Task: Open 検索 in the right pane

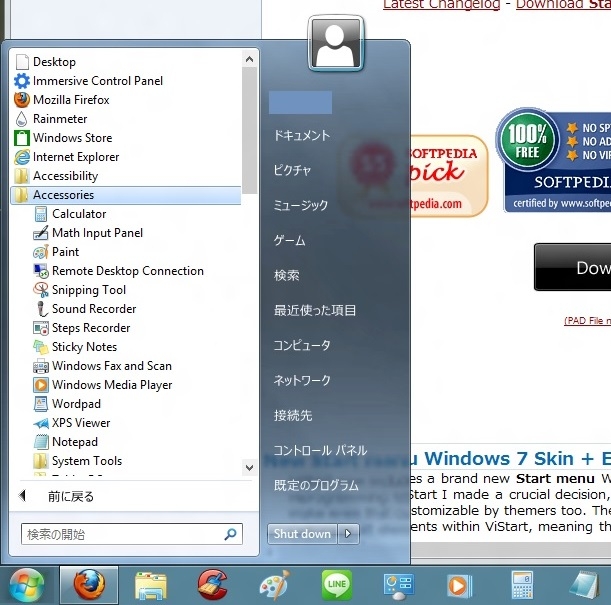Action: tap(287, 275)
